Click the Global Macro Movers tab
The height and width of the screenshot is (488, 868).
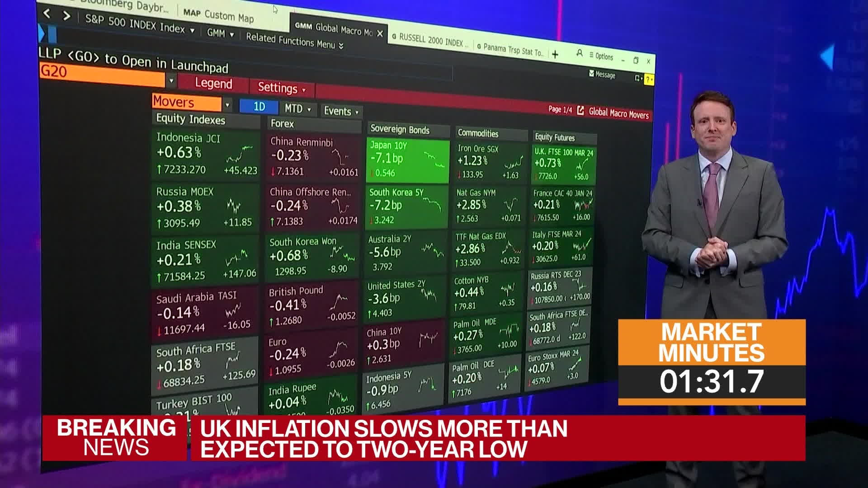click(331, 31)
